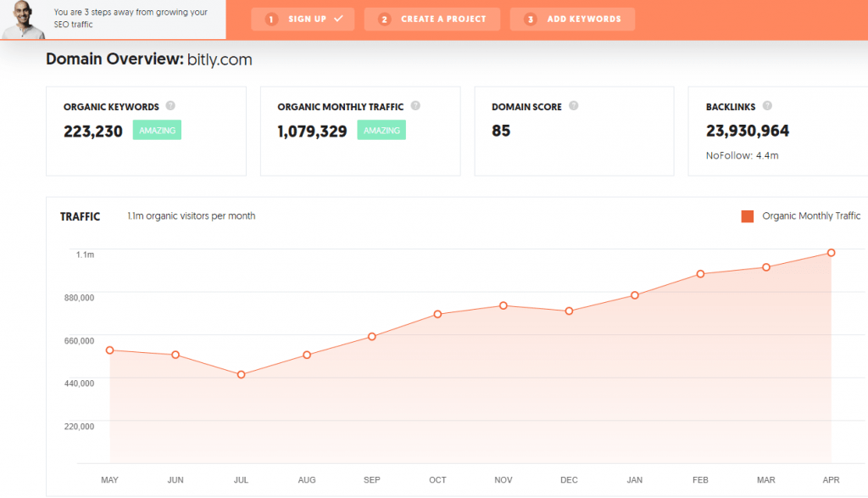The width and height of the screenshot is (868, 498).
Task: Click the 1,079,329 monthly traffic value
Action: tap(312, 131)
